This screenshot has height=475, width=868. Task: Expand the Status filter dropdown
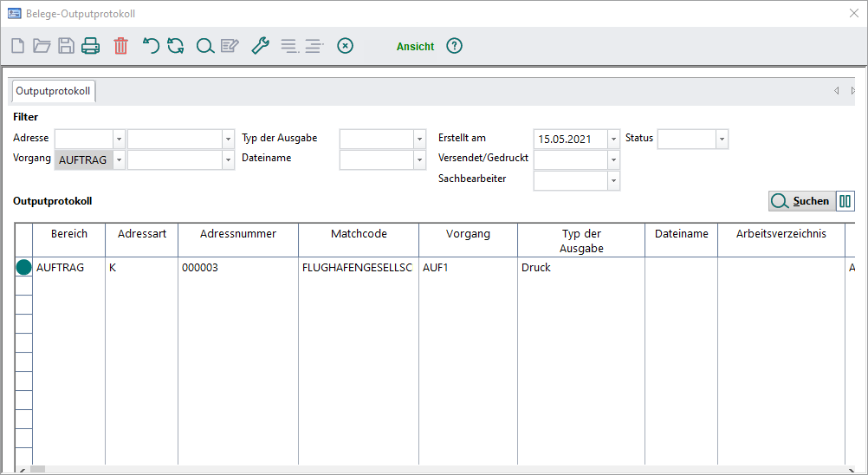pyautogui.click(x=722, y=139)
